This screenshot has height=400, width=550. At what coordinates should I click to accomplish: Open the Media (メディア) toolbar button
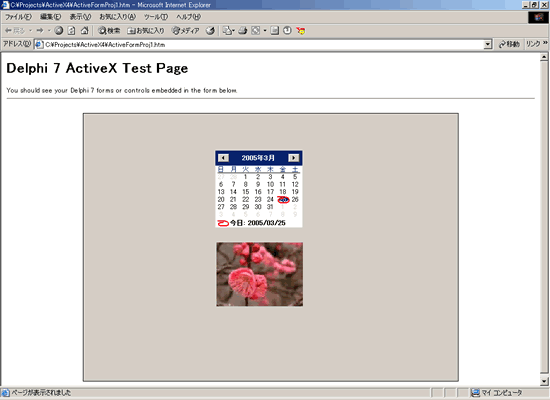(186, 31)
